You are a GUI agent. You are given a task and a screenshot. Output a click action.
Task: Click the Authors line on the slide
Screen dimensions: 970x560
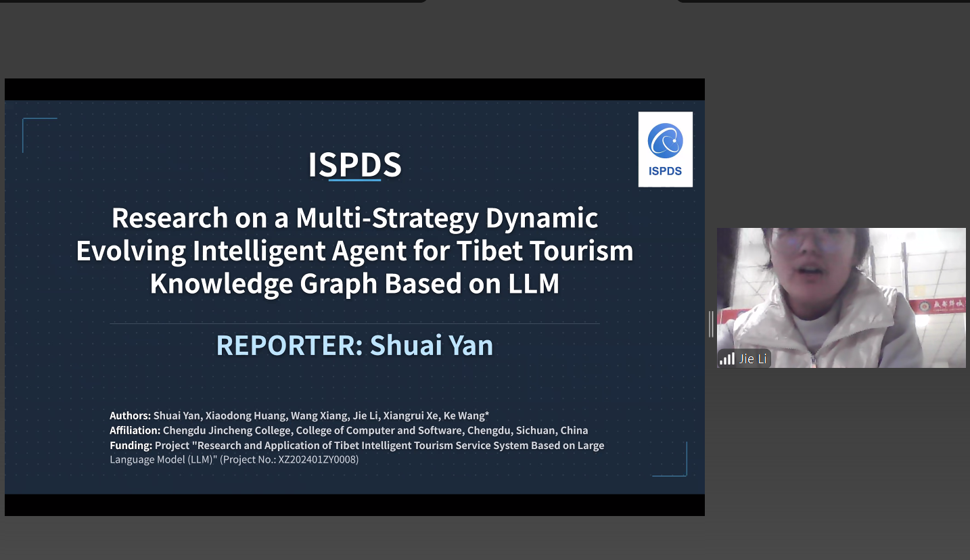pyautogui.click(x=299, y=415)
